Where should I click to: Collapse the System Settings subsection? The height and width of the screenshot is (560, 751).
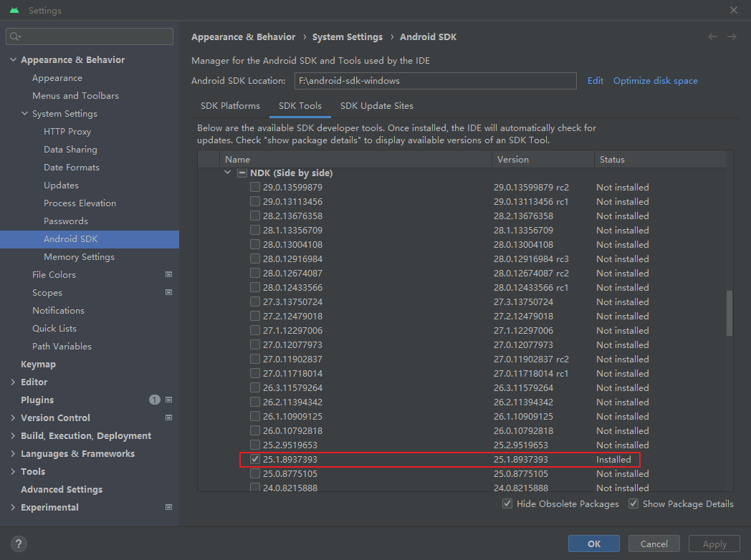point(24,113)
